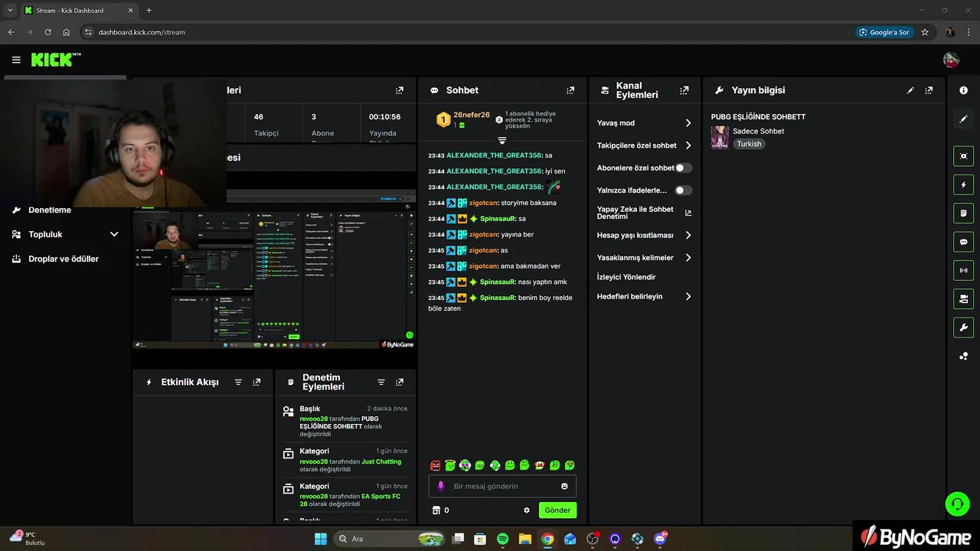Reload the page
Image resolution: width=980 pixels, height=551 pixels.
point(47,32)
